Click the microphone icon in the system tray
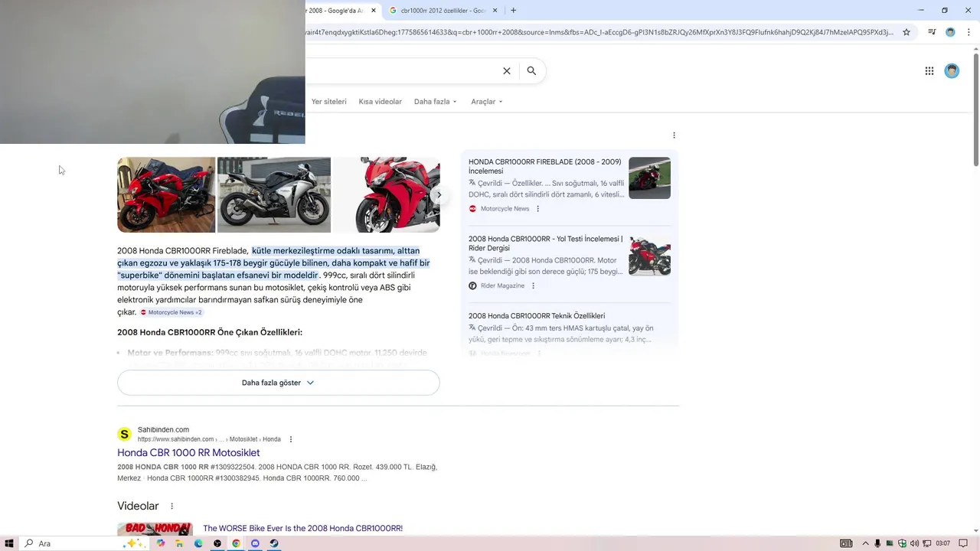 tap(877, 543)
